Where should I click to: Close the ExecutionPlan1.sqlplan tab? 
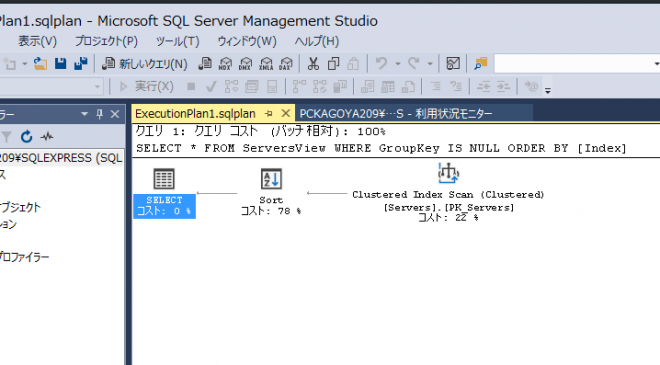coord(286,113)
